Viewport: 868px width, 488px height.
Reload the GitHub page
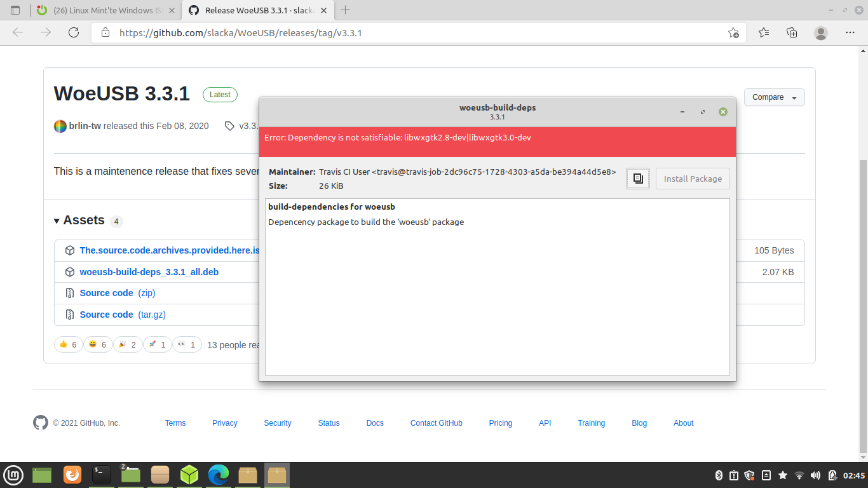[74, 32]
